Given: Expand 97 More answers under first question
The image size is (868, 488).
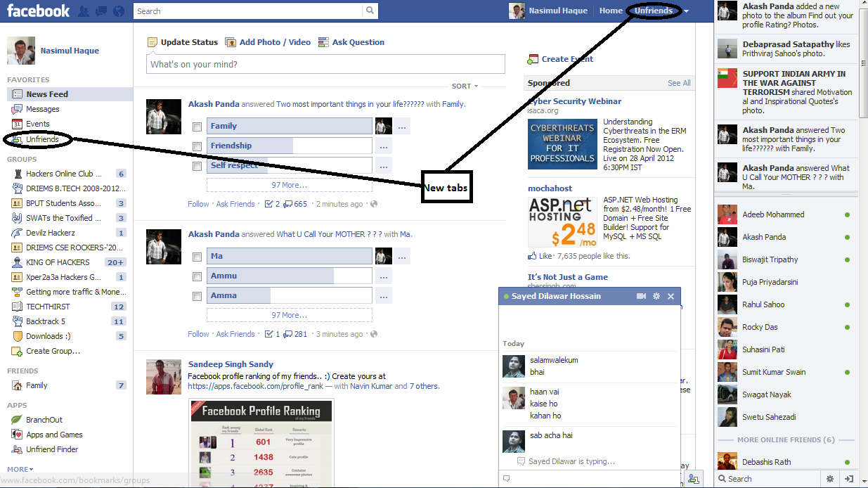Looking at the screenshot, I should 290,185.
